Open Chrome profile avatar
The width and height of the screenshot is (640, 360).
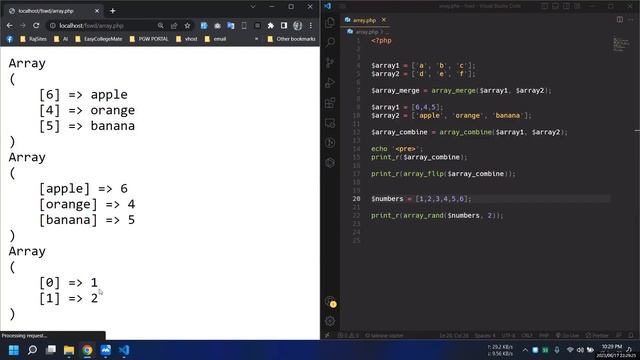(x=297, y=25)
